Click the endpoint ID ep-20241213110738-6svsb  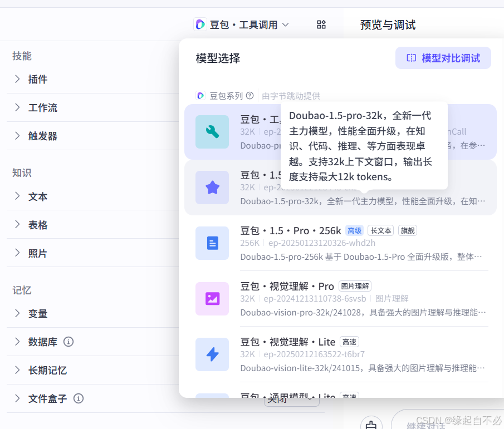(315, 299)
